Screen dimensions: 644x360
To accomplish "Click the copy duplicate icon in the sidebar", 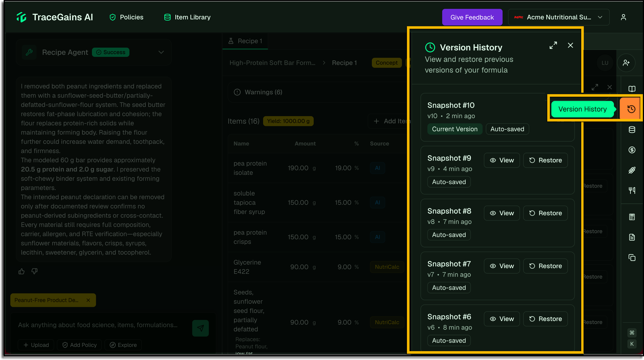I will 632,258.
